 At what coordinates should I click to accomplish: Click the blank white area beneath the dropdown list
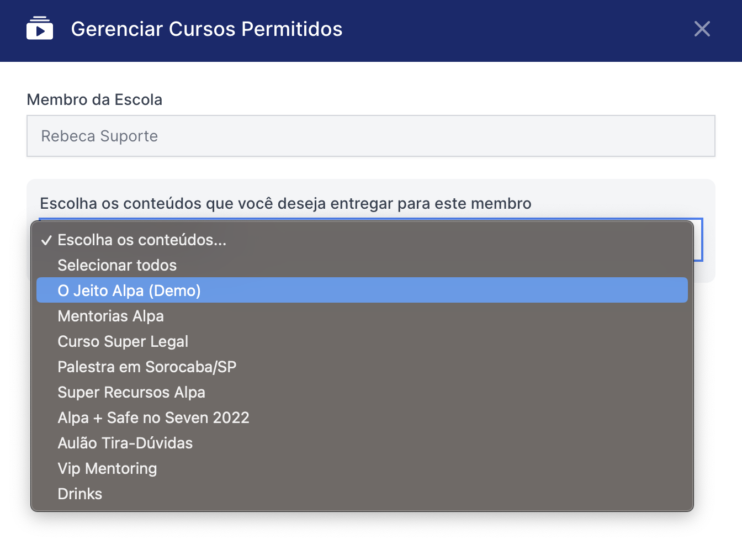pos(371,536)
